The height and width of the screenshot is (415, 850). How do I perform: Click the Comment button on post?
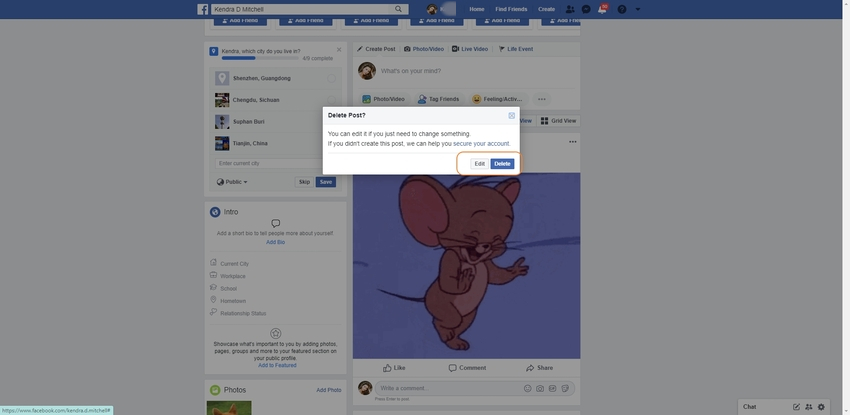(x=467, y=368)
